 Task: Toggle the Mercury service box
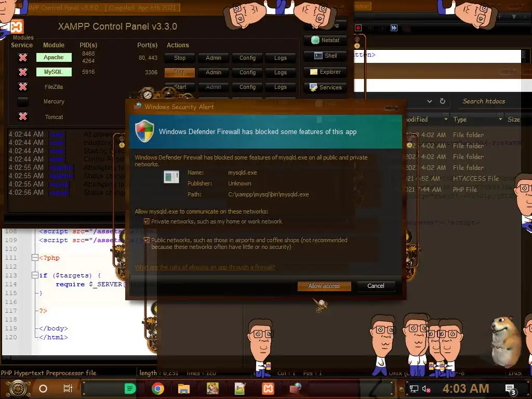23,101
